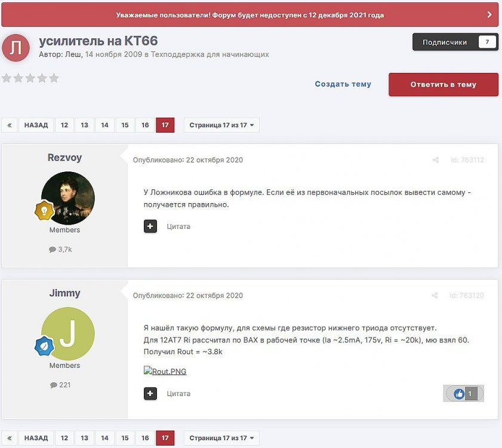Open the banner announcement arrow
The image size is (502, 448).
tap(489, 15)
